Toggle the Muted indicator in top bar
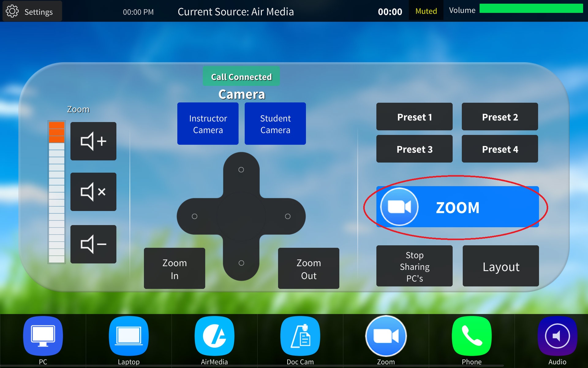 426,11
